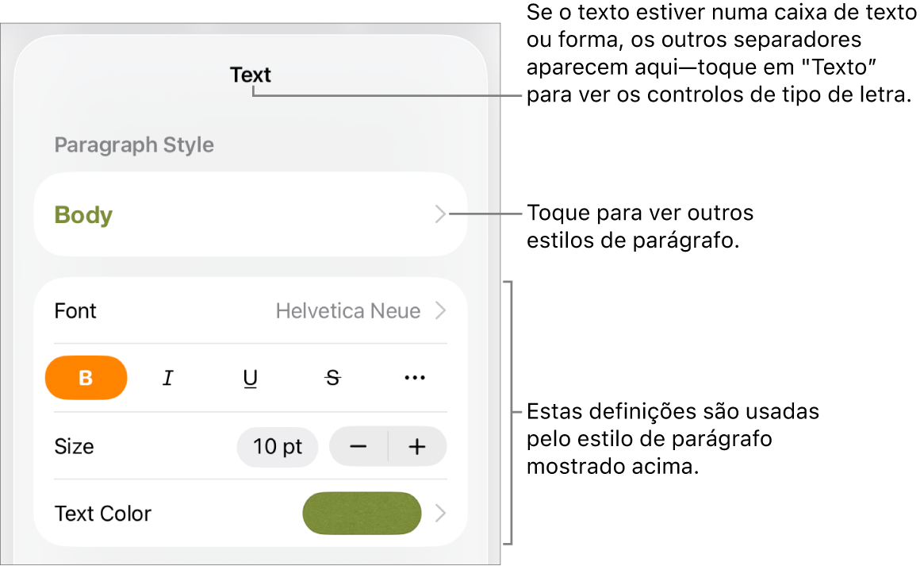Click the Size row label

pyautogui.click(x=74, y=446)
